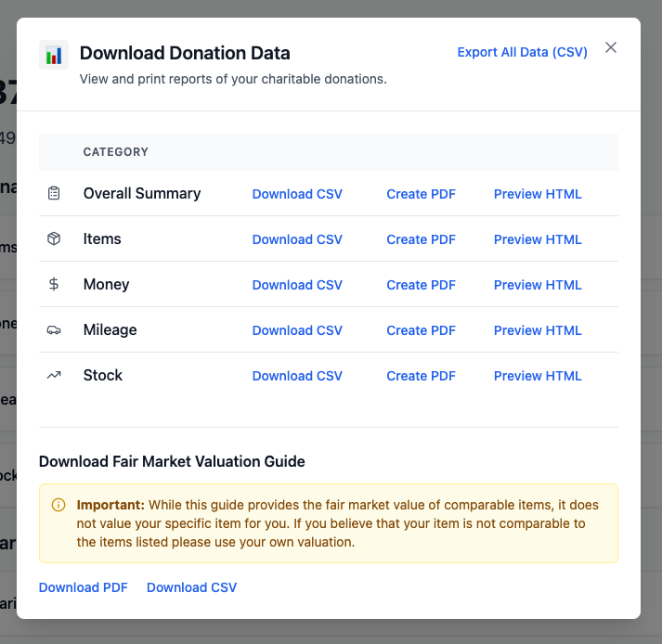Download CSV for Stock category
This screenshot has width=662, height=644.
pyautogui.click(x=297, y=376)
